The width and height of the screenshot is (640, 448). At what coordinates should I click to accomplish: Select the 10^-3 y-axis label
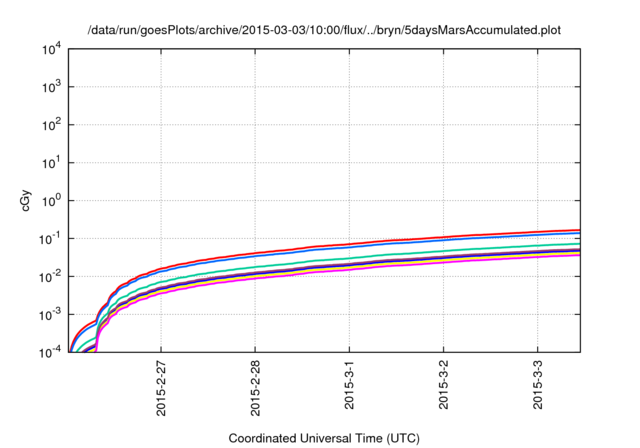point(50,315)
